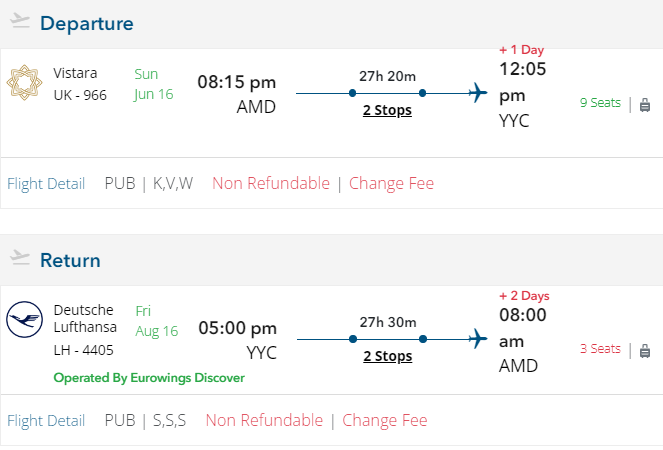Click the baggage icon beside 9 Seats
Screen dimensions: 663x450
645,104
